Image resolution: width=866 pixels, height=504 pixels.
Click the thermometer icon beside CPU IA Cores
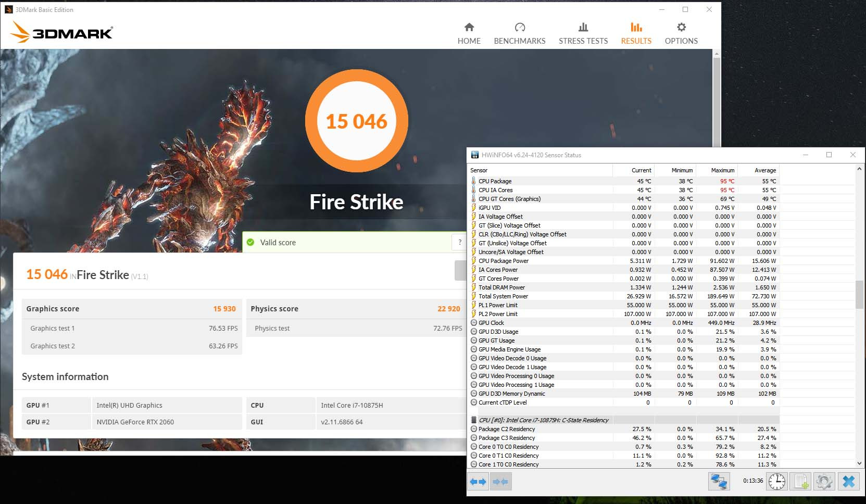click(473, 190)
